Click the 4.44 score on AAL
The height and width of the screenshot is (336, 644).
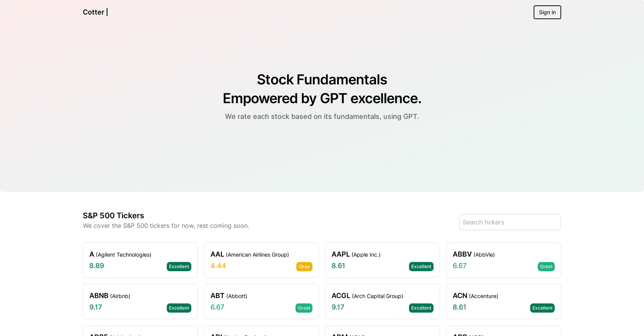[x=218, y=266]
